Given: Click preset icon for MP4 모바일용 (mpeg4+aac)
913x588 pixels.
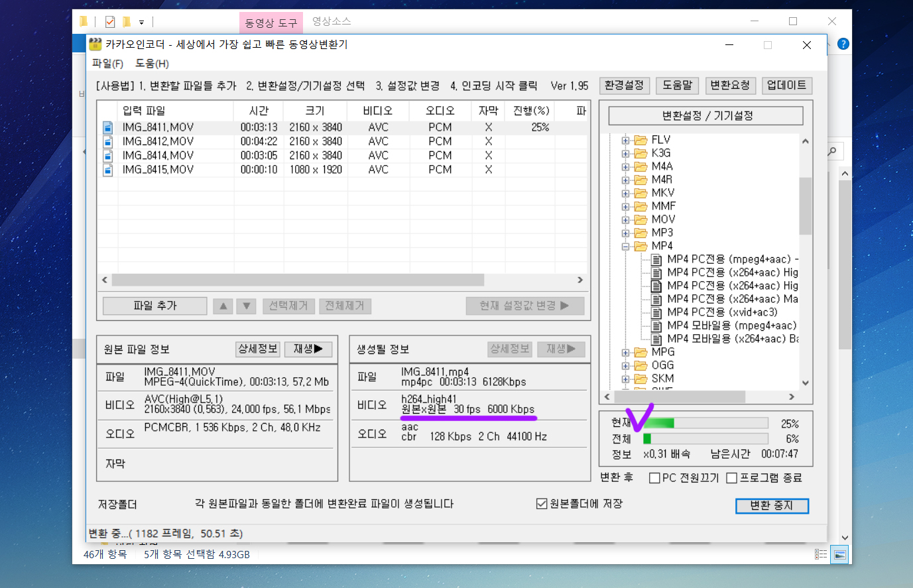Looking at the screenshot, I should 656,325.
